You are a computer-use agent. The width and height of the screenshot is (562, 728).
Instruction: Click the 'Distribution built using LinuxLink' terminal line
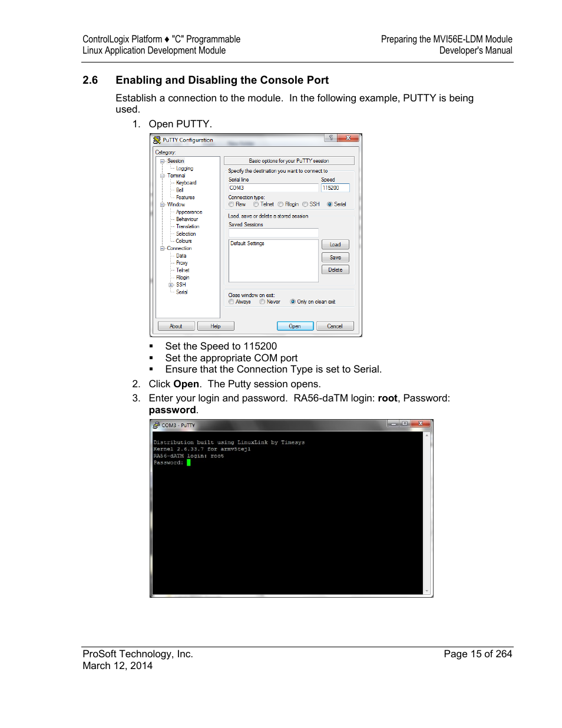point(229,442)
